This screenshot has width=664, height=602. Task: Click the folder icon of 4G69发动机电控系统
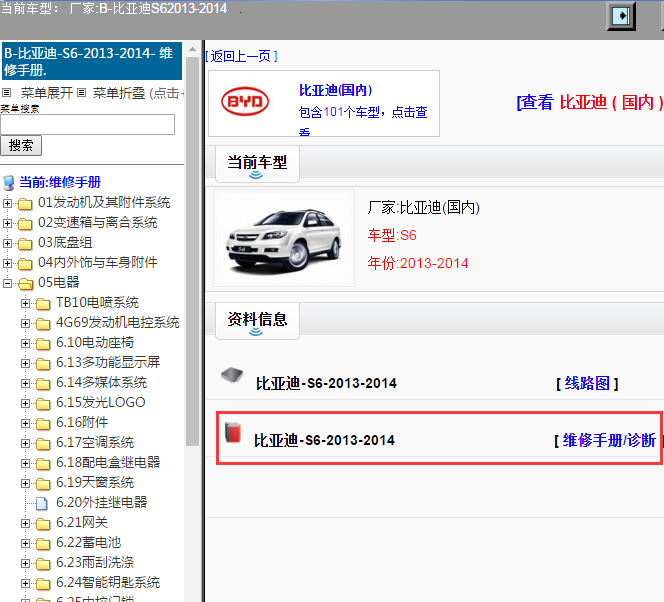tap(43, 323)
